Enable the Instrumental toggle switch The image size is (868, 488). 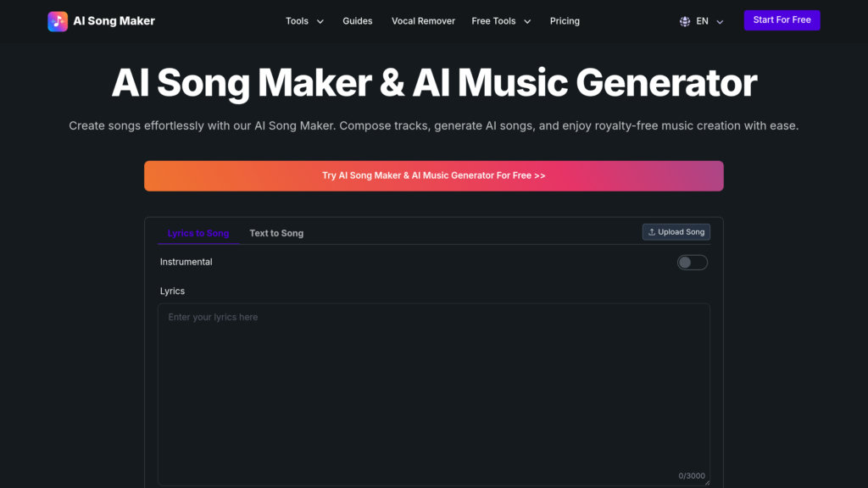pyautogui.click(x=692, y=262)
